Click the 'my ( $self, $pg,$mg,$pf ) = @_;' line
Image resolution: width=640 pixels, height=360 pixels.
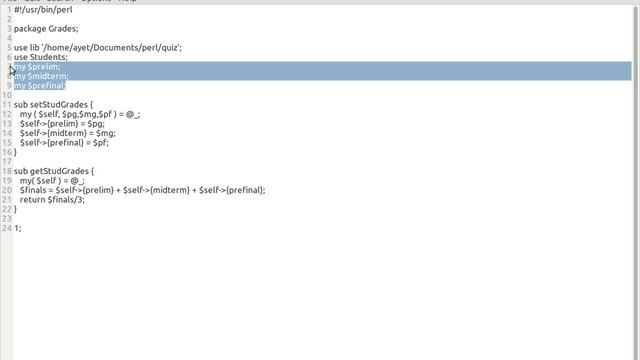tap(80, 114)
